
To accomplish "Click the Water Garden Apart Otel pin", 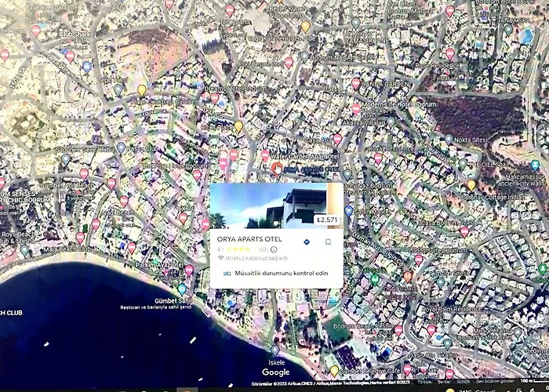I will pyautogui.click(x=266, y=154).
